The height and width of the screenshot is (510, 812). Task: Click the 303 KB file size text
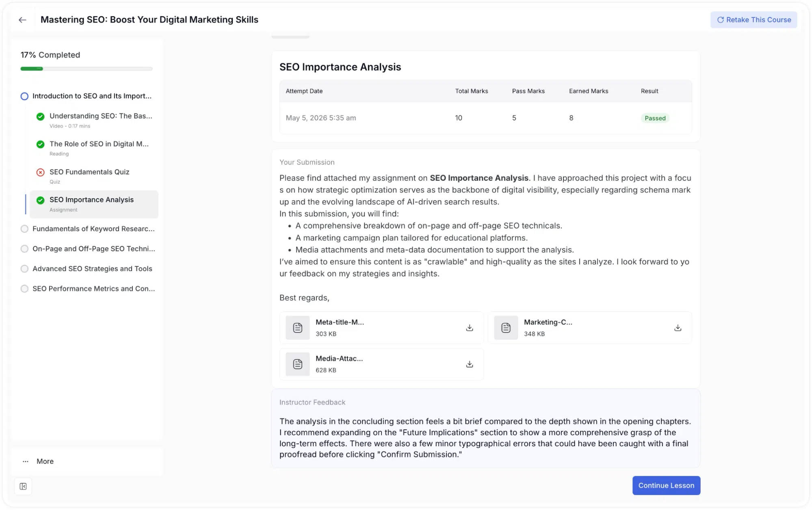[326, 334]
